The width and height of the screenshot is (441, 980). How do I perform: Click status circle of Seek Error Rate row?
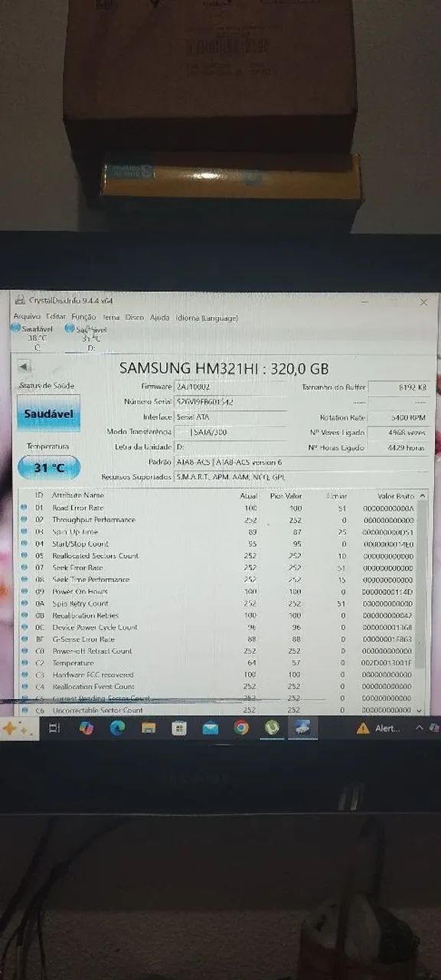point(23,567)
